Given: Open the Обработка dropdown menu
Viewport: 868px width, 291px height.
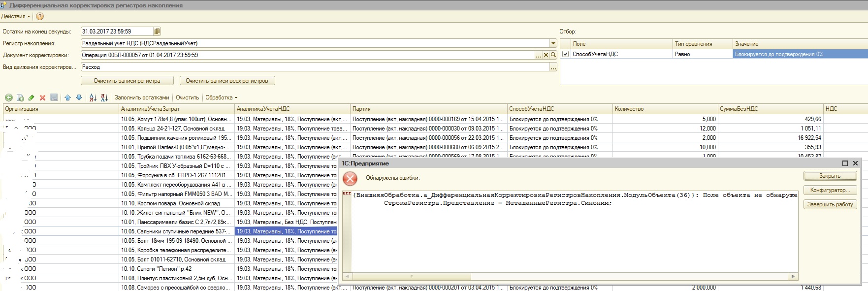Looking at the screenshot, I should click(221, 97).
